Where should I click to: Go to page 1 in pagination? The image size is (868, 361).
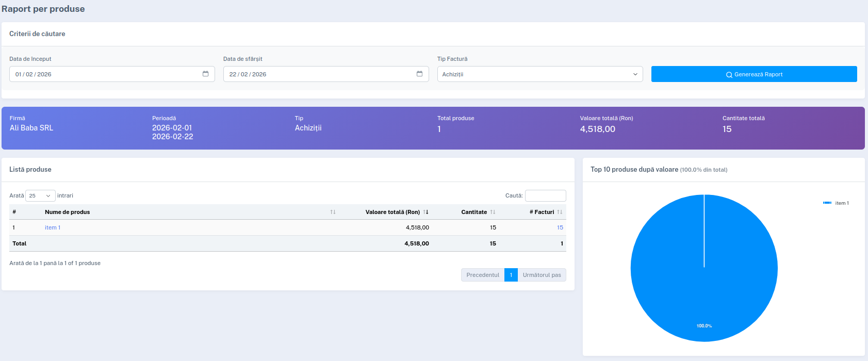point(511,275)
